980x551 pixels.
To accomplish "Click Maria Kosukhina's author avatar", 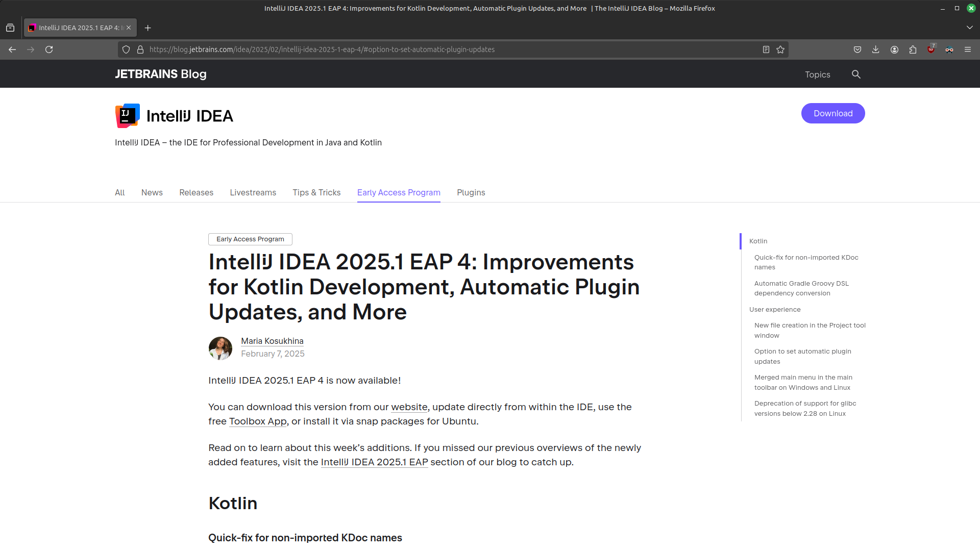I will tap(220, 348).
